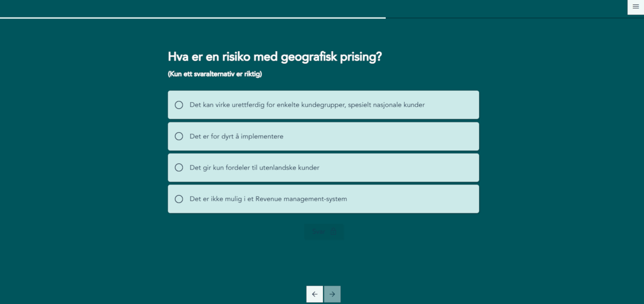Click the text 'Det er for dyrt å implementere'

[237, 136]
